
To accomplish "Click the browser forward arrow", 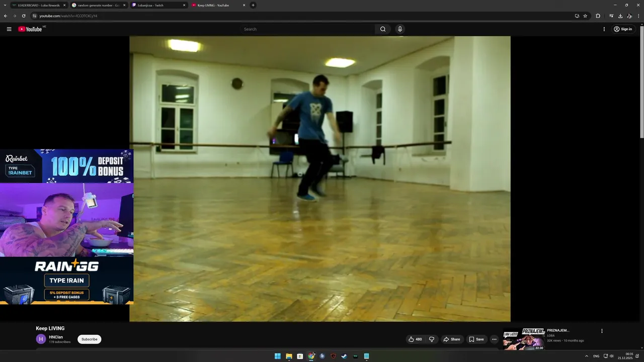I will pyautogui.click(x=15, y=16).
